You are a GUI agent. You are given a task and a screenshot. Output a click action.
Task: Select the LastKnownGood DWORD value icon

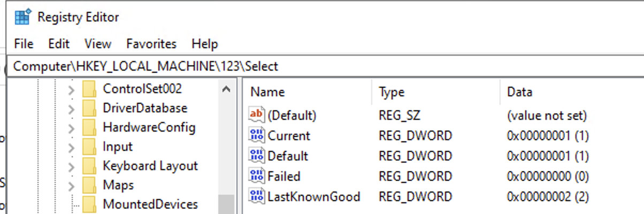(x=257, y=196)
